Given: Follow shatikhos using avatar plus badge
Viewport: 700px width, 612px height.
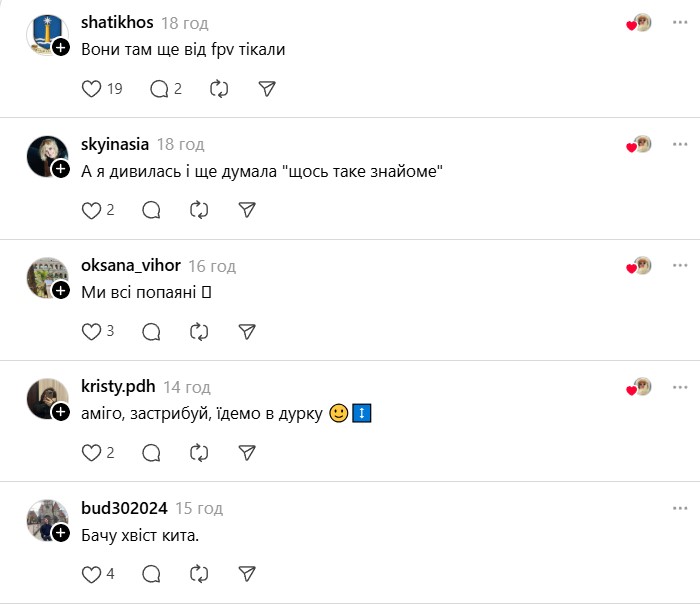Looking at the screenshot, I should point(61,47).
